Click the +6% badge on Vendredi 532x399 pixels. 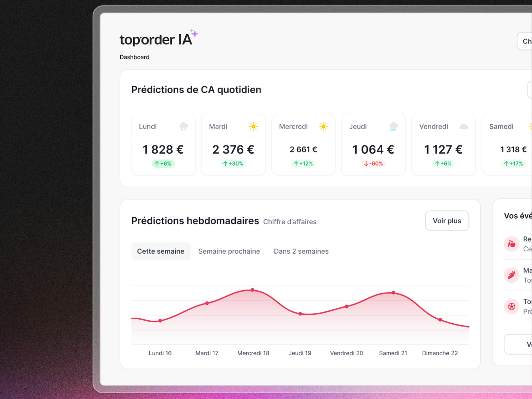443,164
